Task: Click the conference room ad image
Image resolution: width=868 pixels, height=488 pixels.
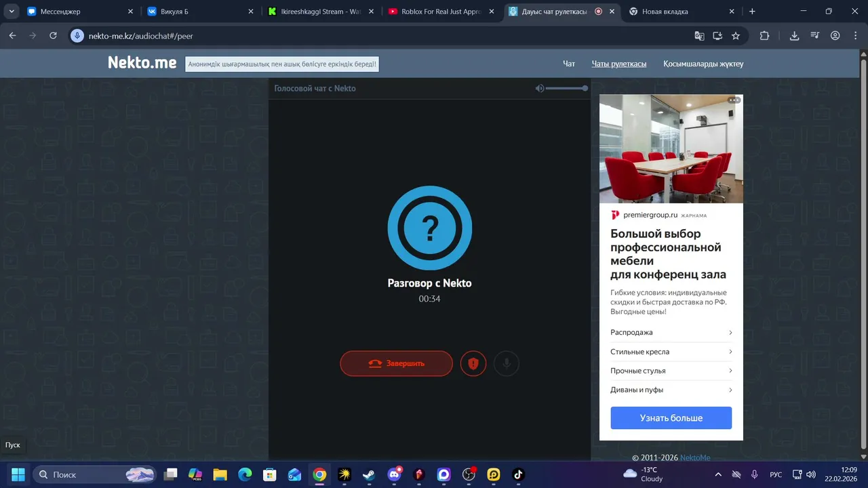Action: (671, 148)
